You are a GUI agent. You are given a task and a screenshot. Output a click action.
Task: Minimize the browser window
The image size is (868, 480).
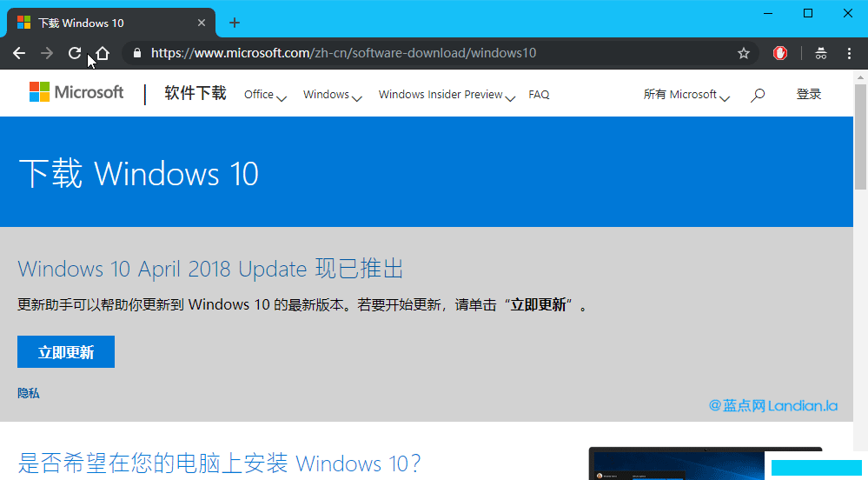click(768, 13)
